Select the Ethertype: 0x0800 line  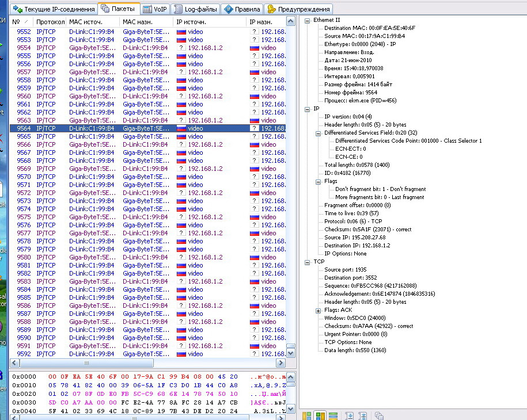pyautogui.click(x=360, y=44)
